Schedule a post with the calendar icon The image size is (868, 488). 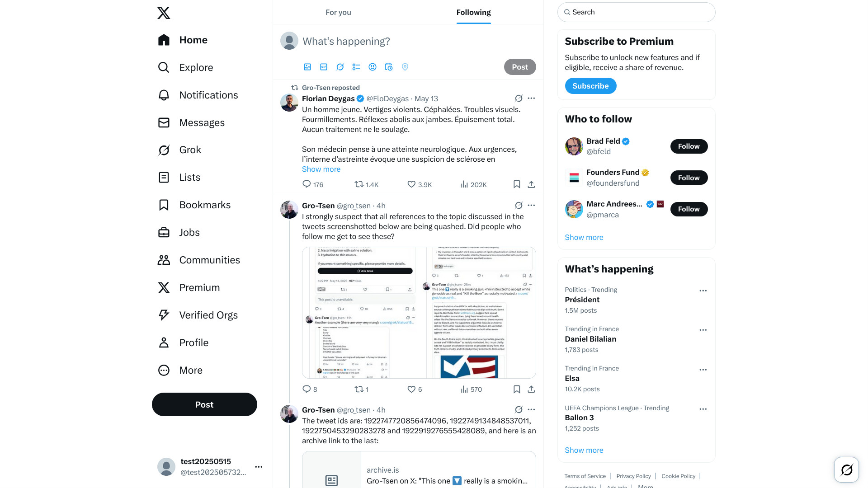pos(389,67)
